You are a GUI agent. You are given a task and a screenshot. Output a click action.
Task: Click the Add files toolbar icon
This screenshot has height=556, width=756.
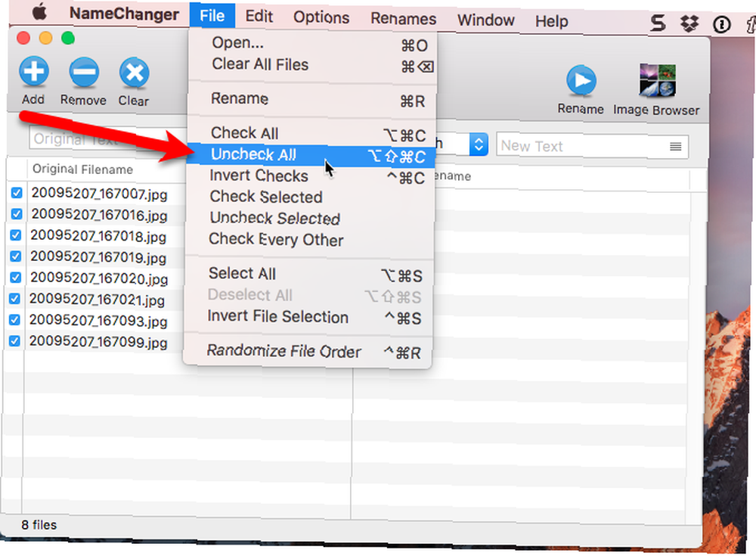coord(34,71)
